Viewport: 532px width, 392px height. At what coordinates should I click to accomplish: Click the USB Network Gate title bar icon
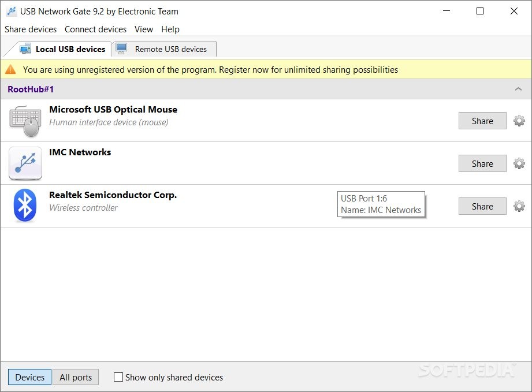(x=11, y=11)
